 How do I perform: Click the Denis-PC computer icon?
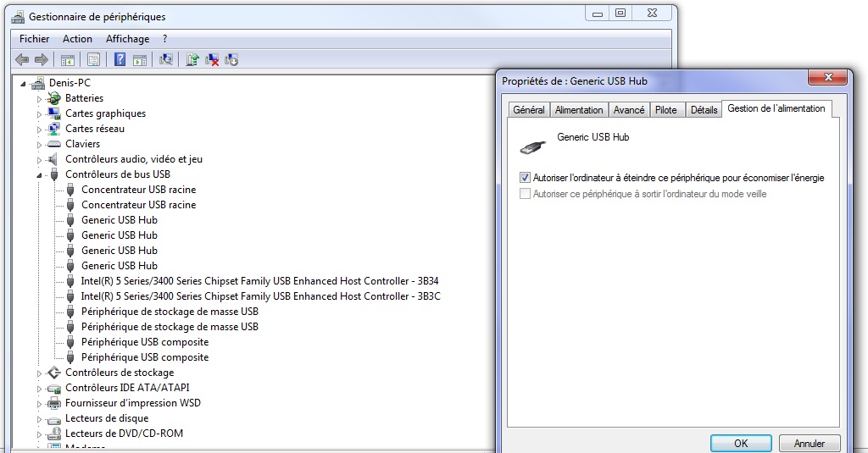point(38,83)
